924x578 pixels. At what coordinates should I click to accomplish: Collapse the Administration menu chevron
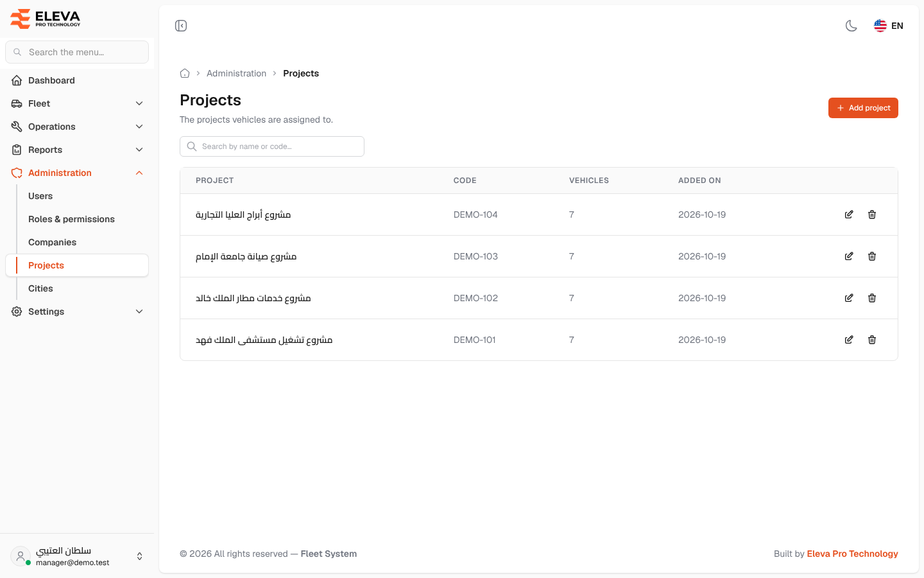pyautogui.click(x=139, y=173)
